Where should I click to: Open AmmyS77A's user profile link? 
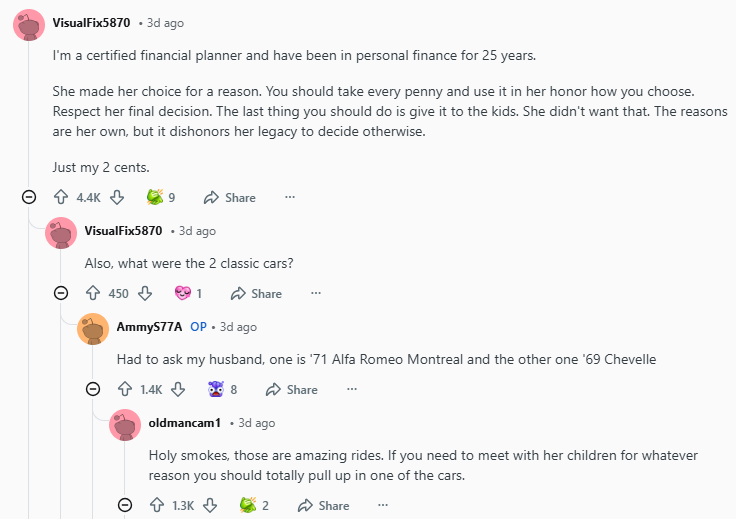[x=149, y=327]
